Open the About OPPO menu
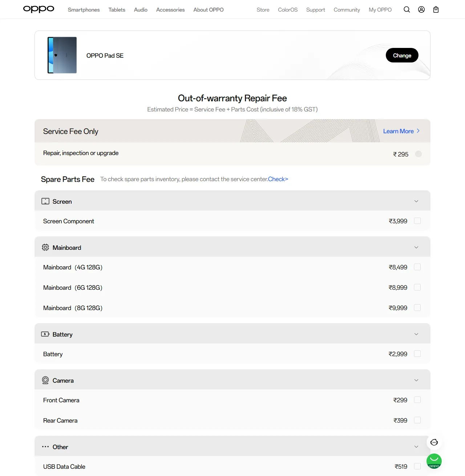 (209, 10)
